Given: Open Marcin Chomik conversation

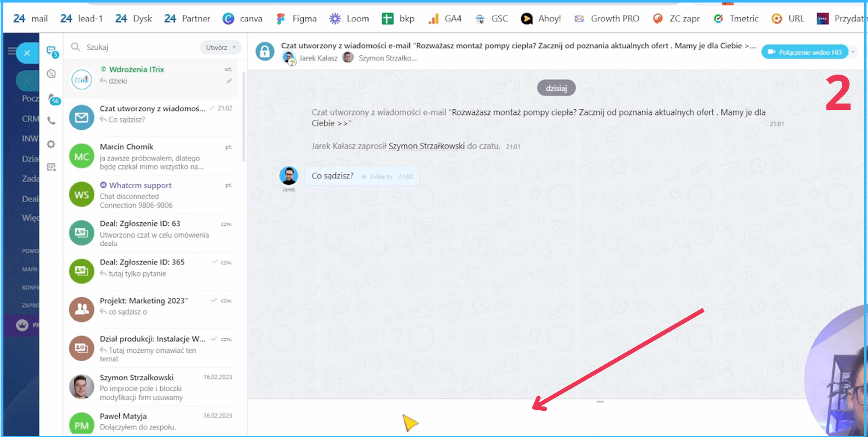Looking at the screenshot, I should pyautogui.click(x=153, y=156).
